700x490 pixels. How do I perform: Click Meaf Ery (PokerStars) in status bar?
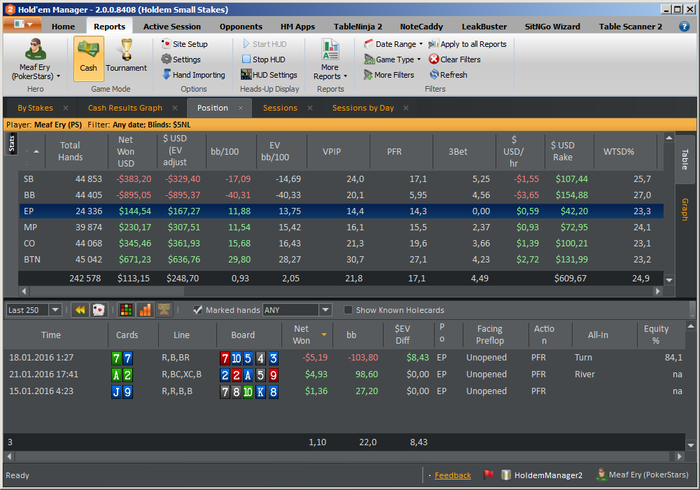point(642,474)
